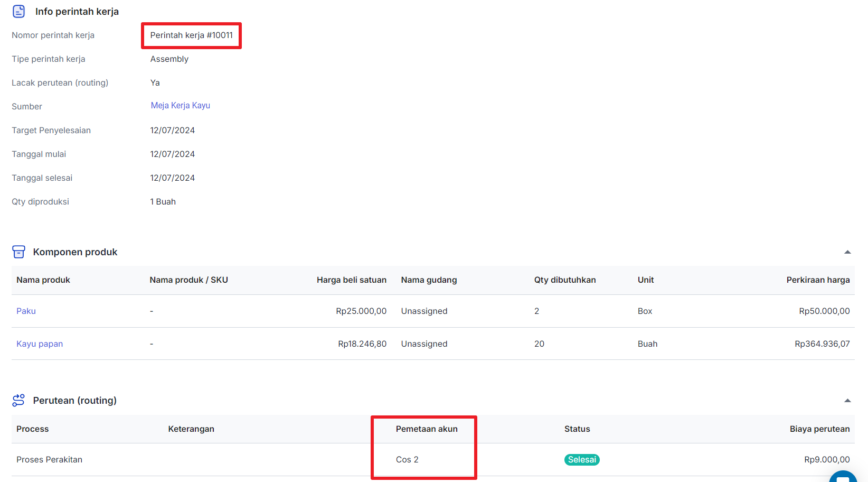Viewport: 868px width, 482px height.
Task: Open the Kayu papan product link
Action: point(40,344)
